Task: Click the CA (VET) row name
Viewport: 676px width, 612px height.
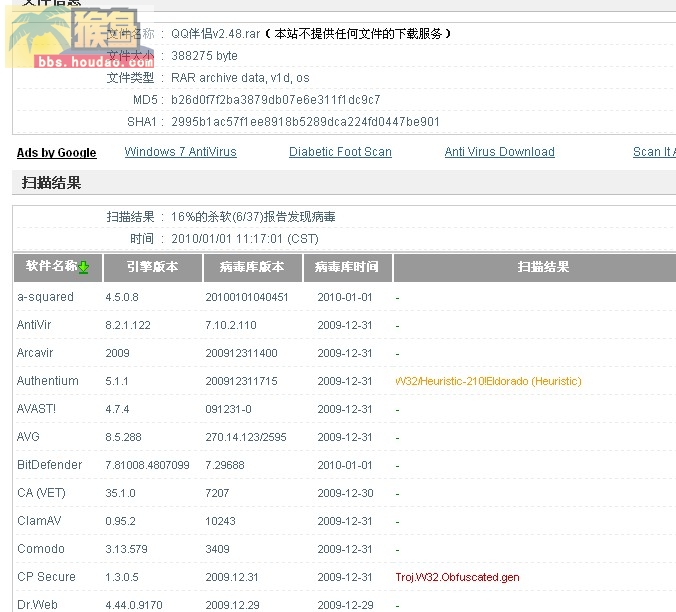Action: 41,493
